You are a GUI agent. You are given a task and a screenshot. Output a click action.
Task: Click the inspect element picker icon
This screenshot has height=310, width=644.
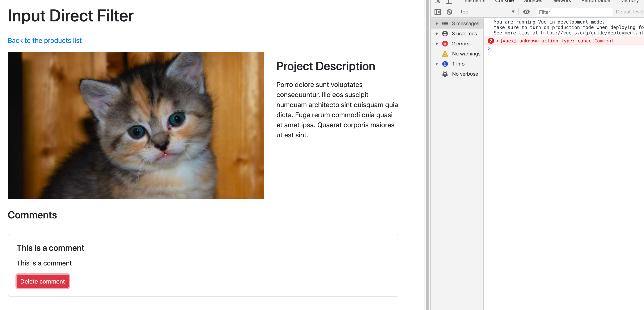[437, 2]
